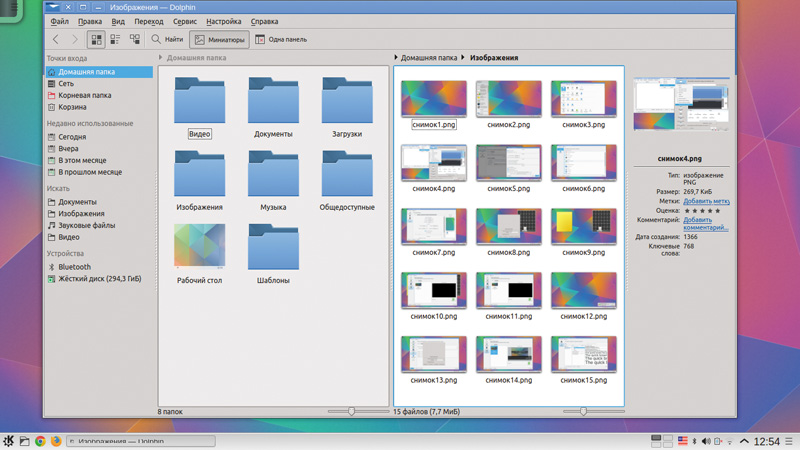Switch to compact list view mode
Screen dimensions: 800x450
pos(115,39)
